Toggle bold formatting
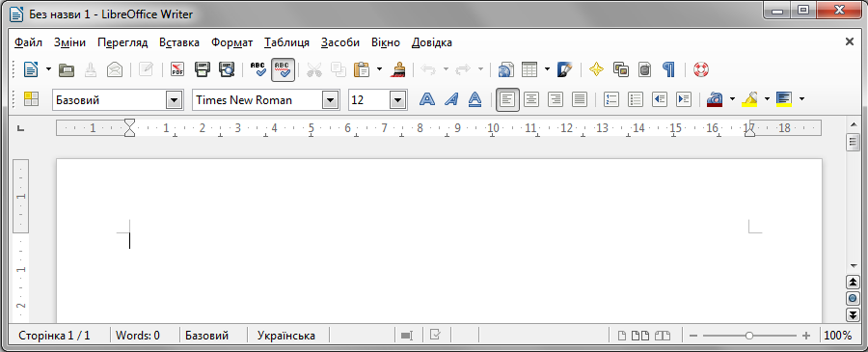 point(427,99)
